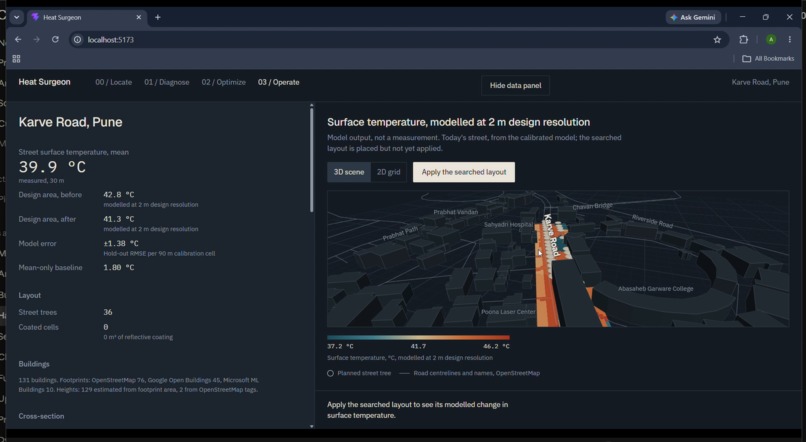Image resolution: width=806 pixels, height=442 pixels.
Task: Click the 39.9 °C mean temperature value
Action: [52, 167]
